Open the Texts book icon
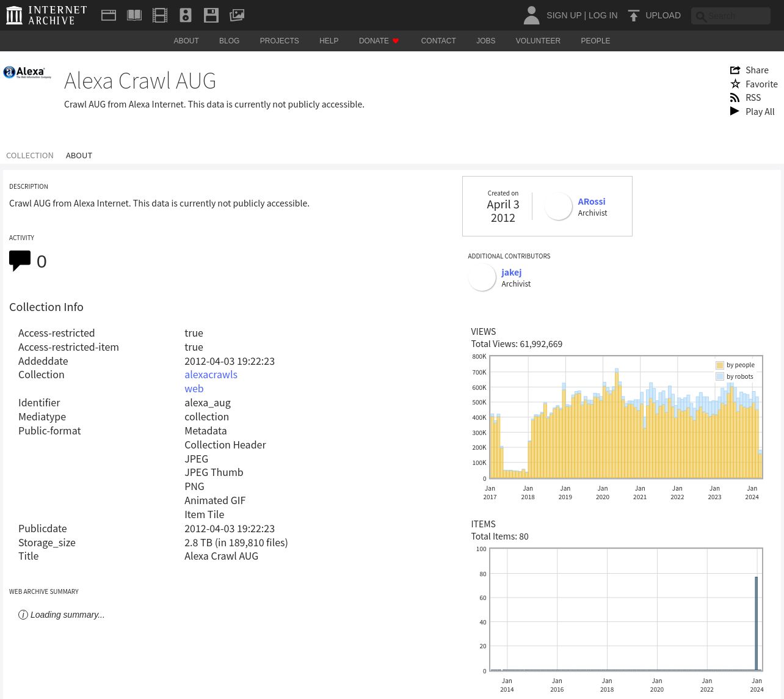The width and height of the screenshot is (784, 699). (134, 15)
